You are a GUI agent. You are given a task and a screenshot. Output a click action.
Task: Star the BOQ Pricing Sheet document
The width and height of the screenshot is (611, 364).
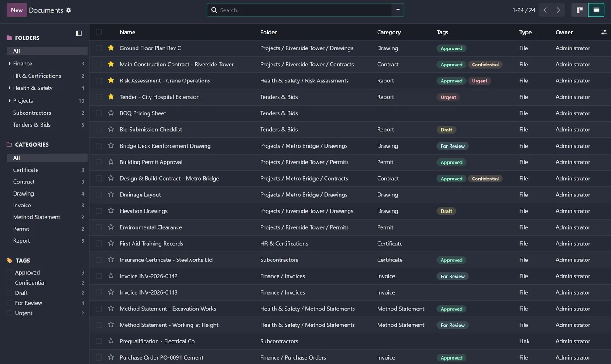pyautogui.click(x=111, y=113)
